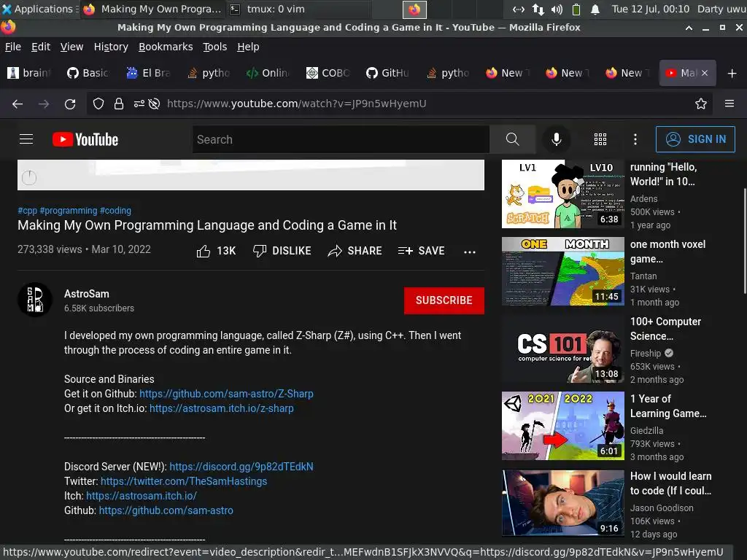The width and height of the screenshot is (747, 560).
Task: Open the astrosam.itch.io/z-sharp link
Action: (222, 408)
